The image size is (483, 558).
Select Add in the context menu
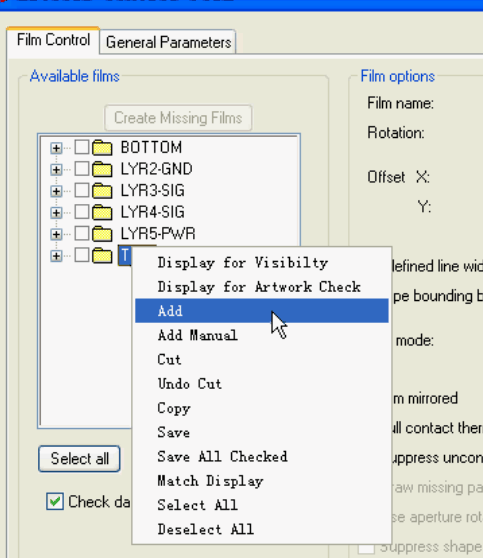click(262, 311)
